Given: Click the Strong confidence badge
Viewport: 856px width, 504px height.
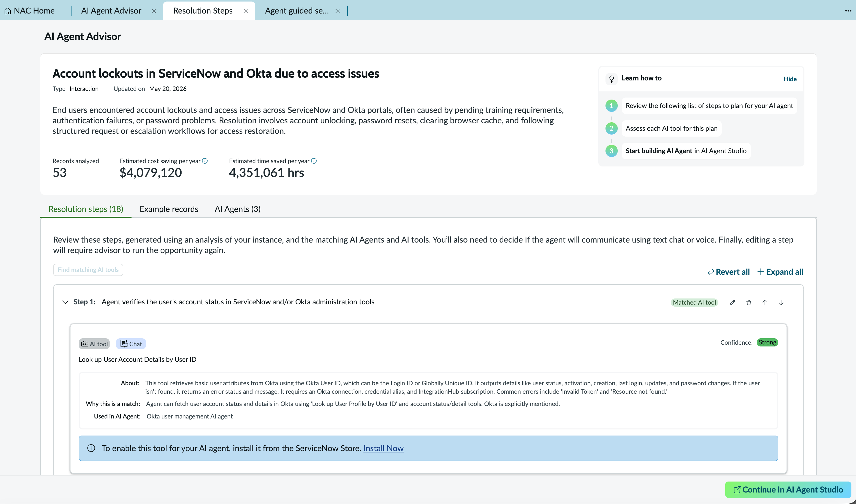Looking at the screenshot, I should pos(767,342).
